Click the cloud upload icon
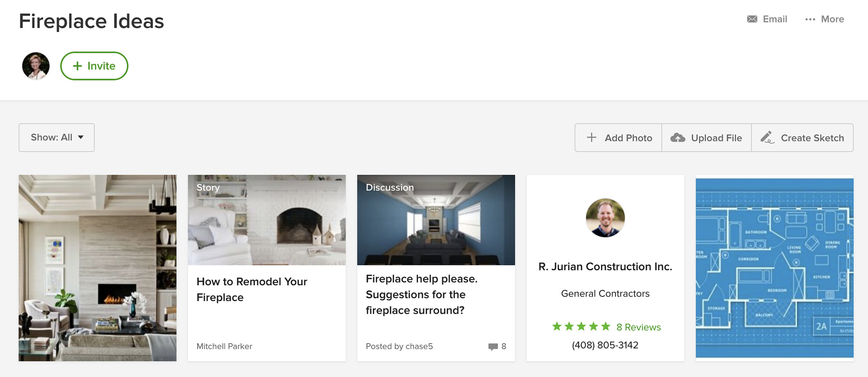This screenshot has width=868, height=377. point(678,138)
